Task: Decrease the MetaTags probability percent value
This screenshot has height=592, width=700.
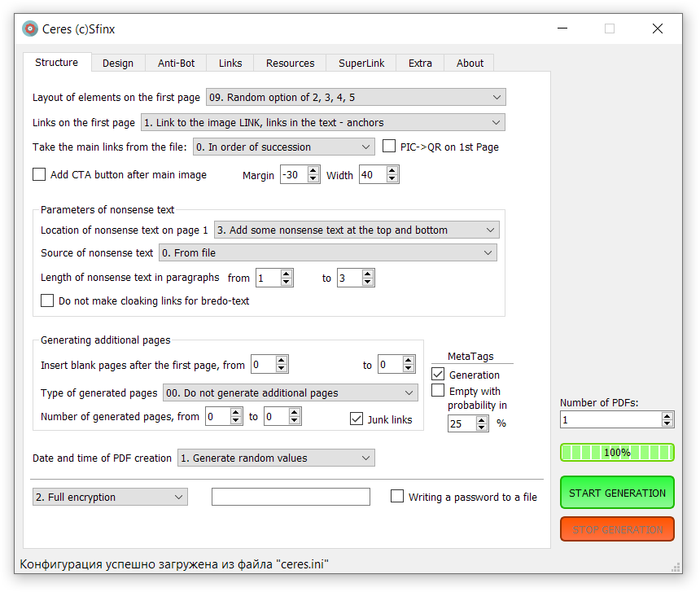Action: pos(482,428)
